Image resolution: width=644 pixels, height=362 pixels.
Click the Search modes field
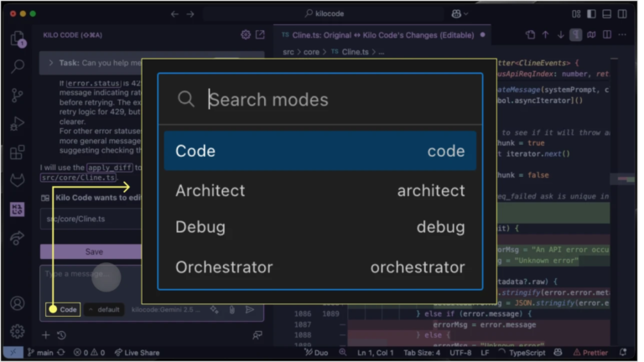[320, 100]
